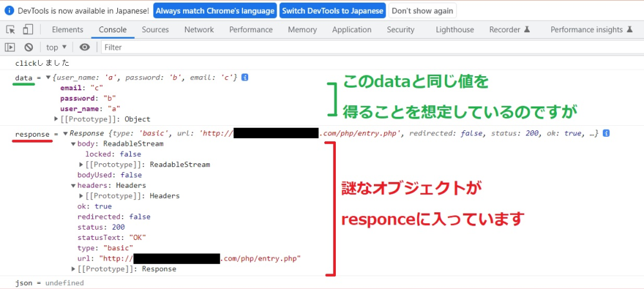Open the top JavaScript context dropdown
Image resolution: width=644 pixels, height=289 pixels.
click(x=56, y=47)
